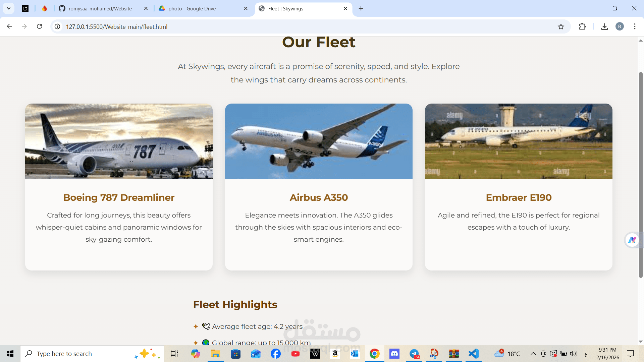Open the Chrome downloads icon
Viewport: 644px width, 362px height.
point(604,26)
